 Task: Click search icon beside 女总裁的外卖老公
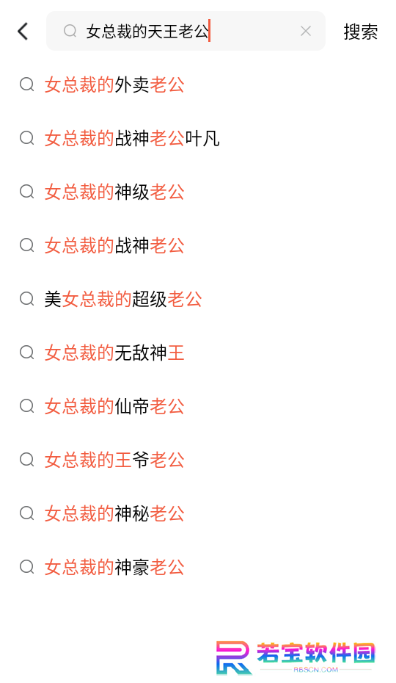27,85
